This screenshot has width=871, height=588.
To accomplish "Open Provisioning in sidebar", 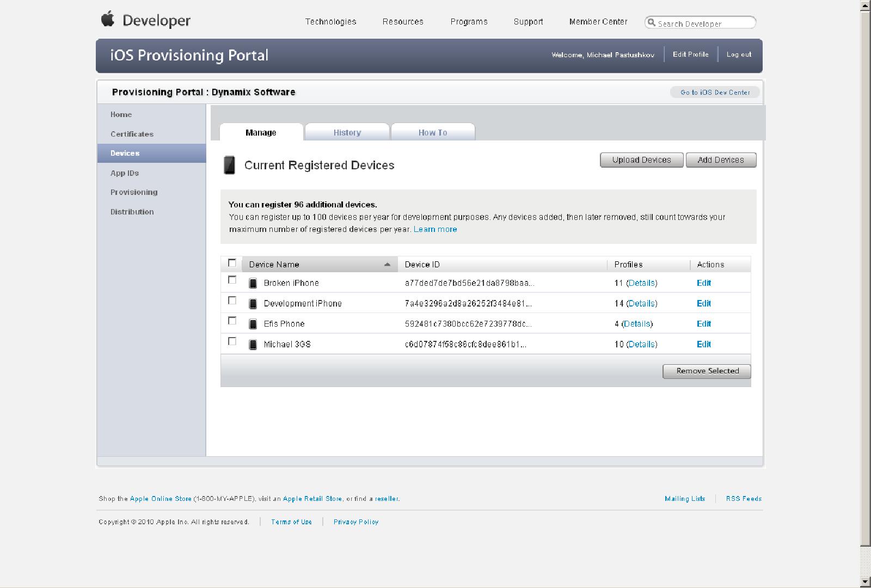I will pos(134,192).
